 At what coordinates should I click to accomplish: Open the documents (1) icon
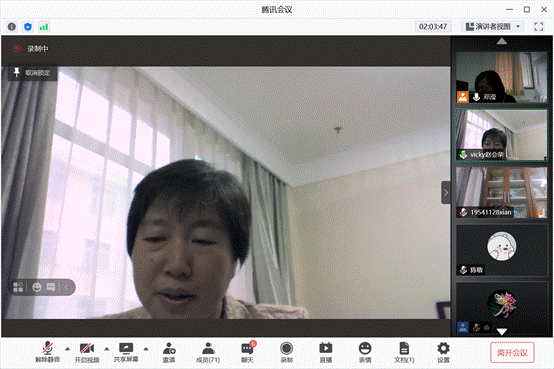404,352
